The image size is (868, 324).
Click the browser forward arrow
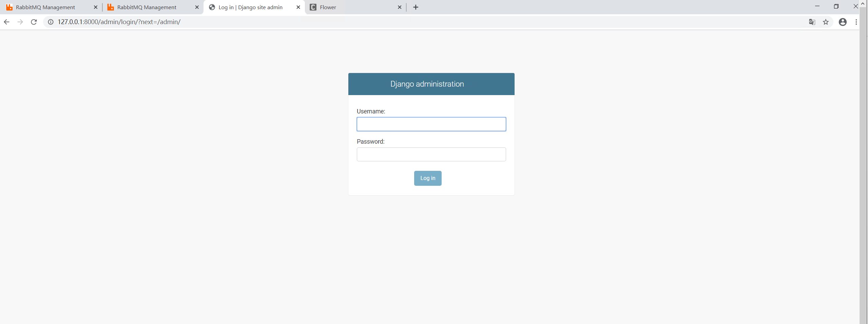tap(20, 22)
